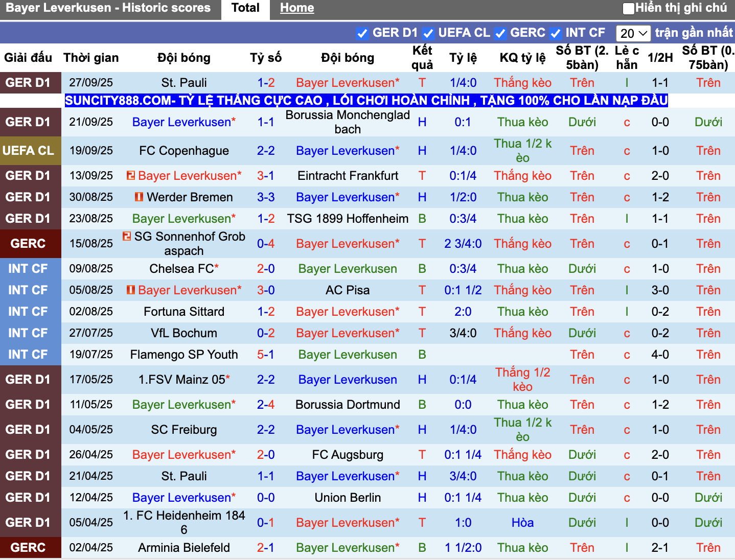Open the SUNCITY888.COM advertisement banner
The image size is (735, 560).
(x=366, y=100)
